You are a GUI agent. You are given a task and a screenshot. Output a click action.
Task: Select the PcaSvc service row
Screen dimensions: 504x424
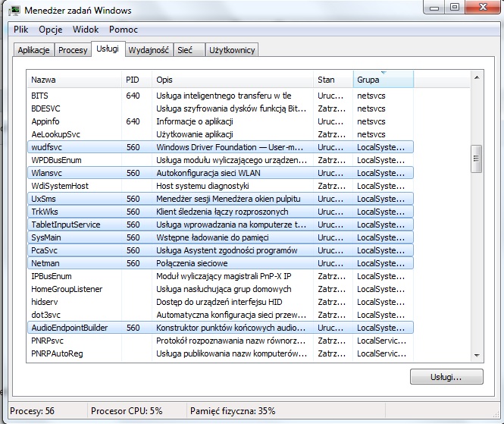click(221, 250)
